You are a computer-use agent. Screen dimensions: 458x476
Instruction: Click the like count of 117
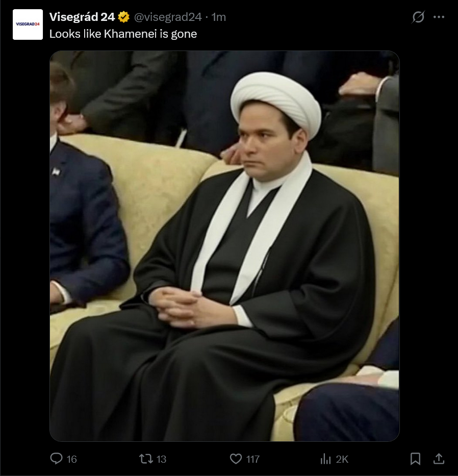tap(253, 459)
